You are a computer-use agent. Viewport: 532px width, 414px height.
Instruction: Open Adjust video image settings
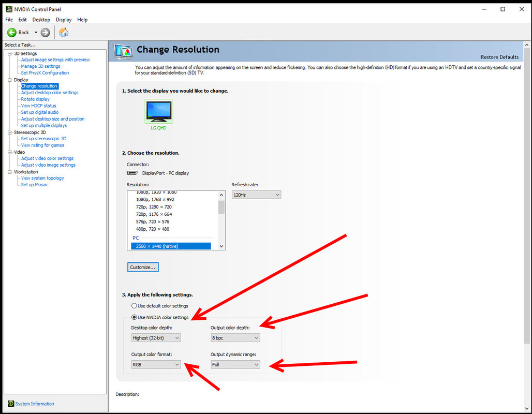pos(48,165)
